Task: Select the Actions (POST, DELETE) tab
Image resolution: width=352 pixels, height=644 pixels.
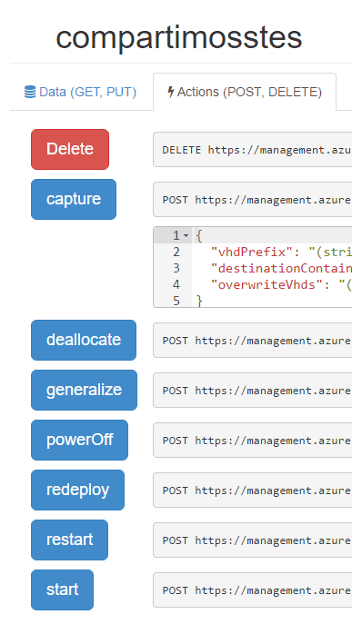Action: pyautogui.click(x=245, y=92)
